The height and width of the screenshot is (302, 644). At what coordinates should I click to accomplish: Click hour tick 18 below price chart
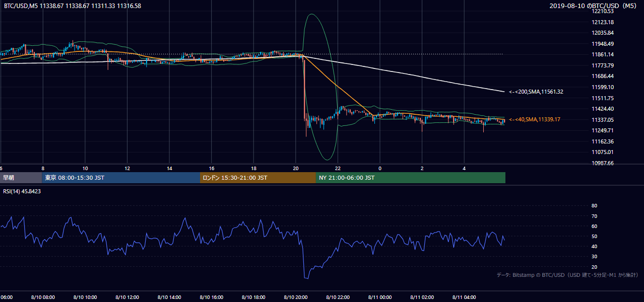(x=254, y=169)
